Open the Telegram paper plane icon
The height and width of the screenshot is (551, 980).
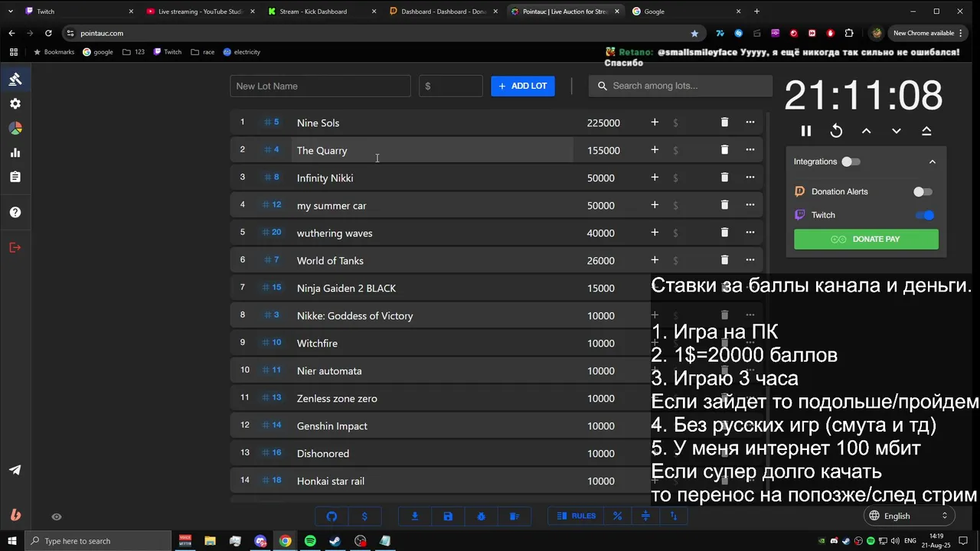(x=15, y=470)
